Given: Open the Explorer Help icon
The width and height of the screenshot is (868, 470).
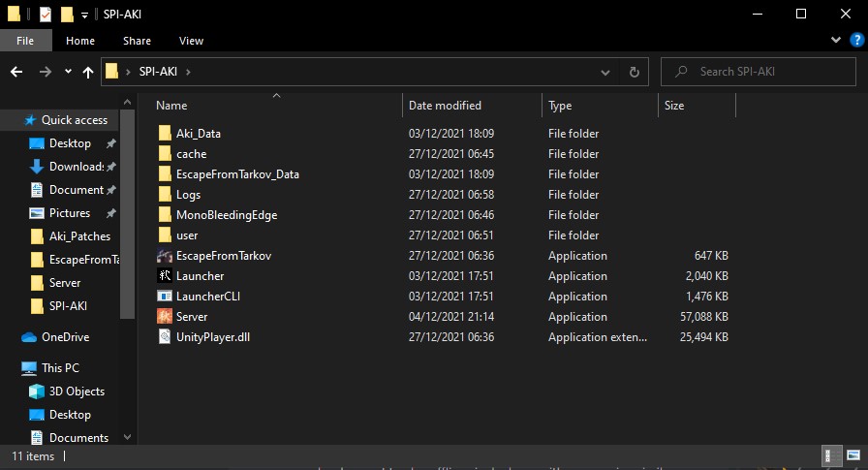Looking at the screenshot, I should (856, 40).
